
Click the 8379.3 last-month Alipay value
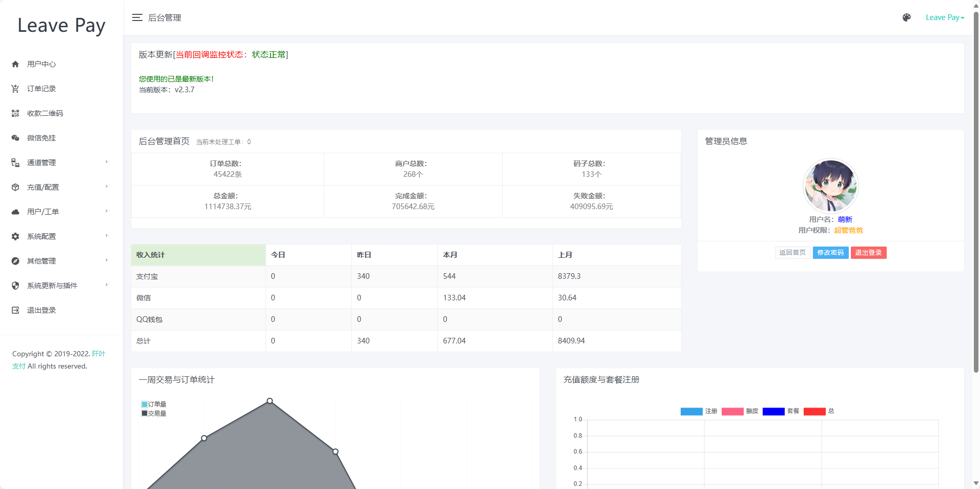(569, 276)
